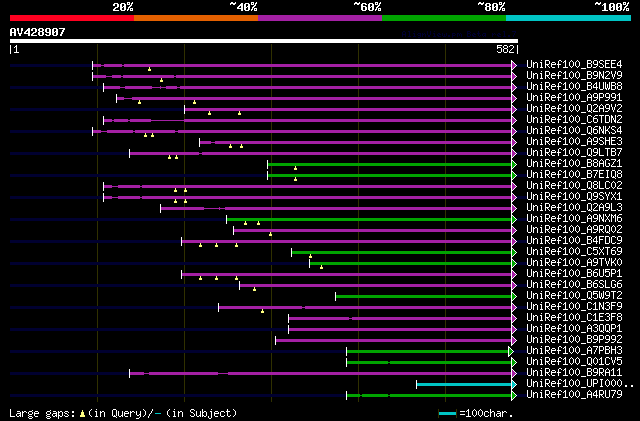
Task: Select the UniRef100_A7PBH3 label
Action: [574, 351]
